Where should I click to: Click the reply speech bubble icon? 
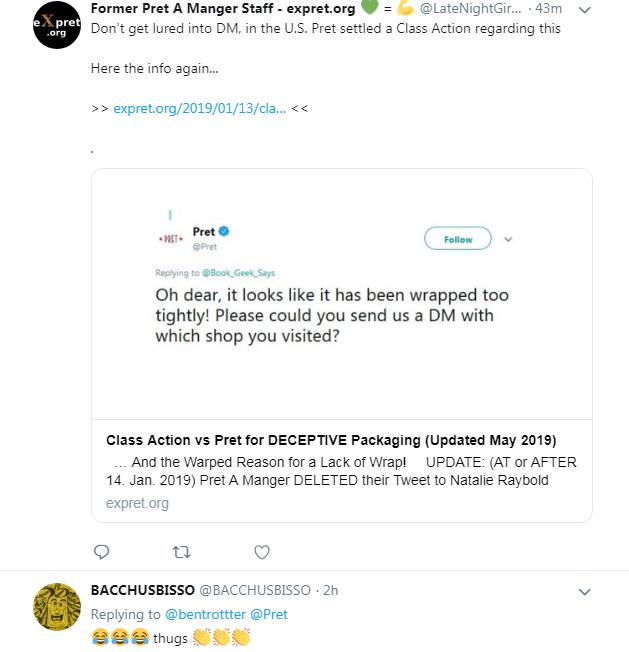point(101,552)
